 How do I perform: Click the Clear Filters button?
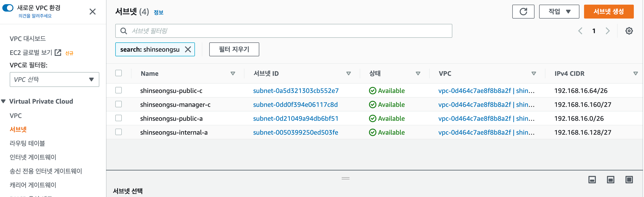coord(234,49)
